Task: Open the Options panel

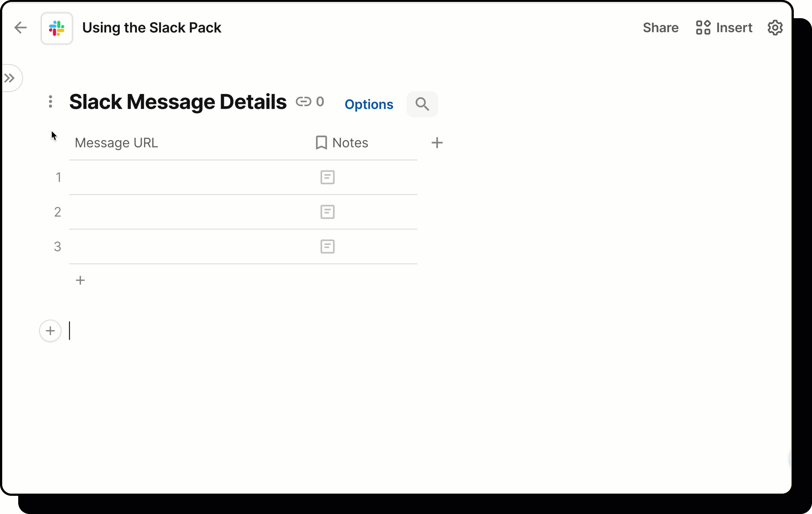Action: tap(369, 104)
